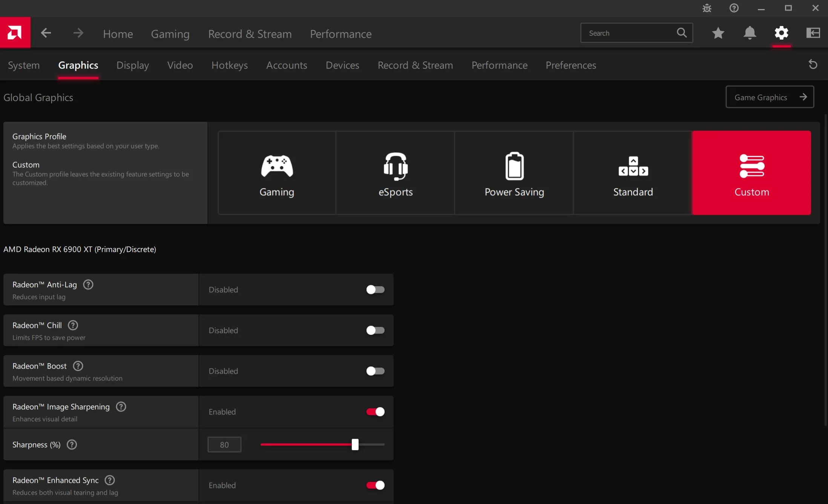Click the Sharpness slider handle
The image size is (828, 504).
click(355, 444)
